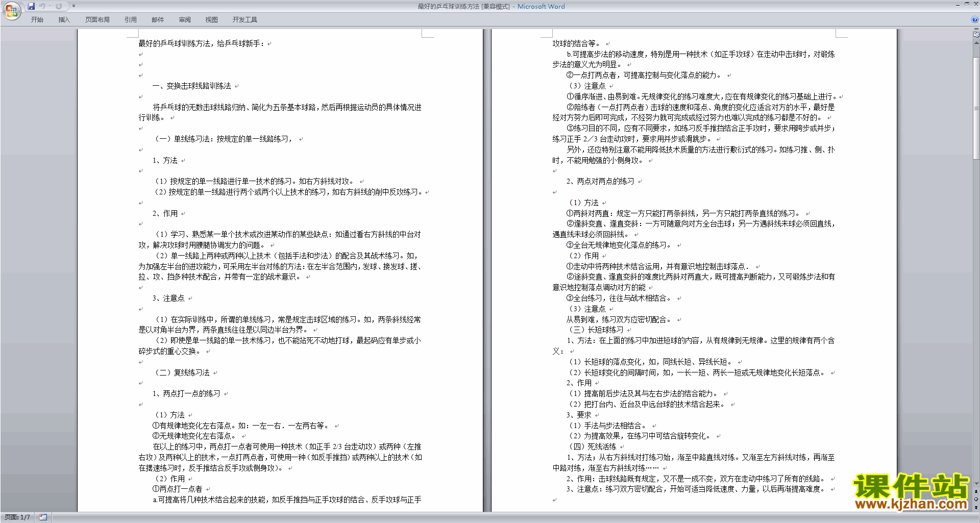Close the Microsoft Word window
The width and height of the screenshot is (980, 523).
pyautogui.click(x=975, y=5)
